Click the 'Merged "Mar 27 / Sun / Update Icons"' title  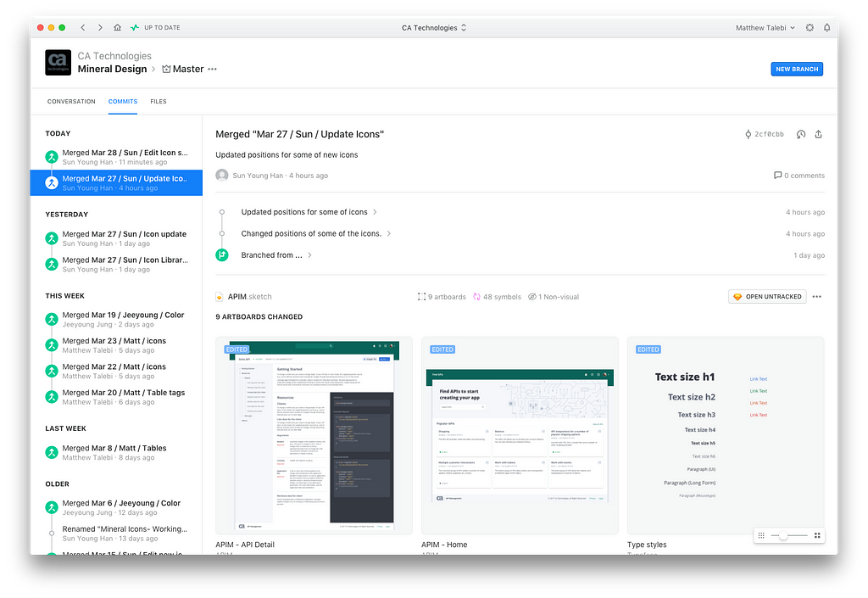pyautogui.click(x=299, y=134)
